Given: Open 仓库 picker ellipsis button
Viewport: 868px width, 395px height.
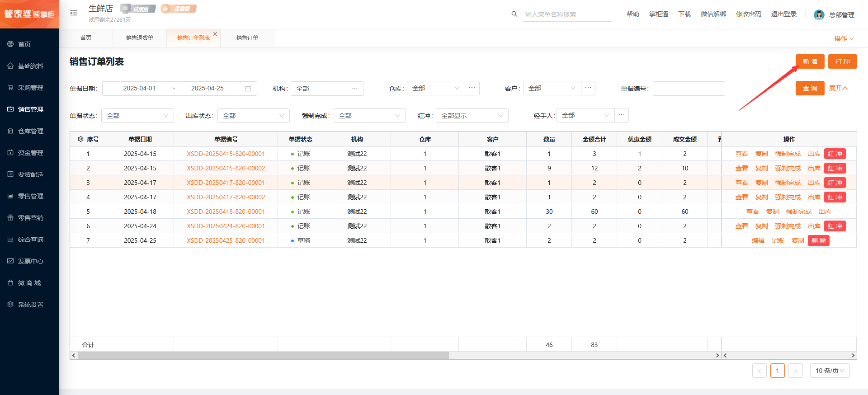Looking at the screenshot, I should (472, 88).
